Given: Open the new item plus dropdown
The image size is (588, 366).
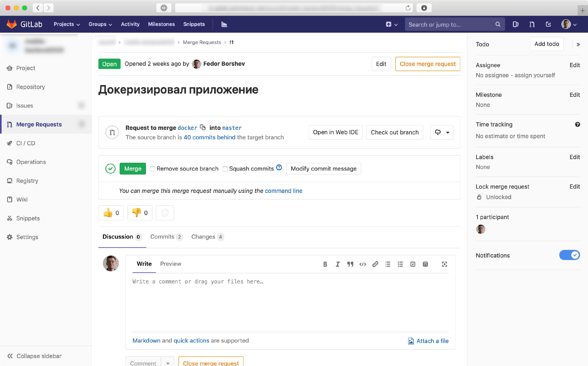Looking at the screenshot, I should click(392, 24).
